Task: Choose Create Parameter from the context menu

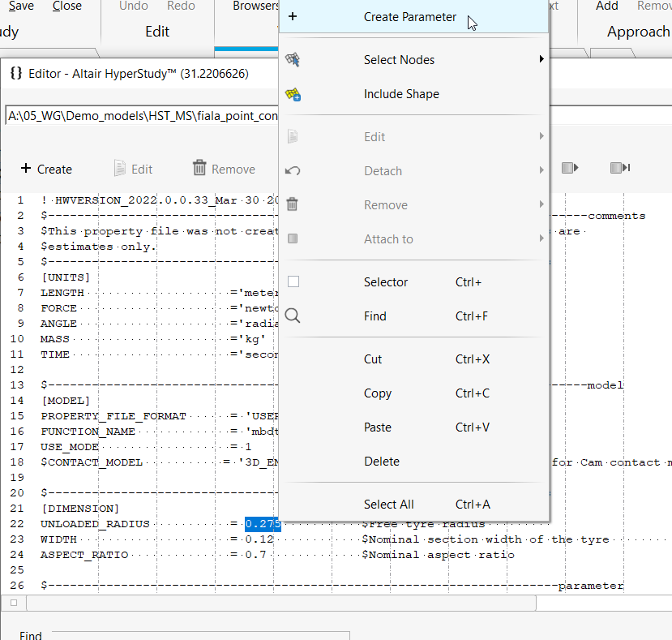Action: tap(413, 17)
